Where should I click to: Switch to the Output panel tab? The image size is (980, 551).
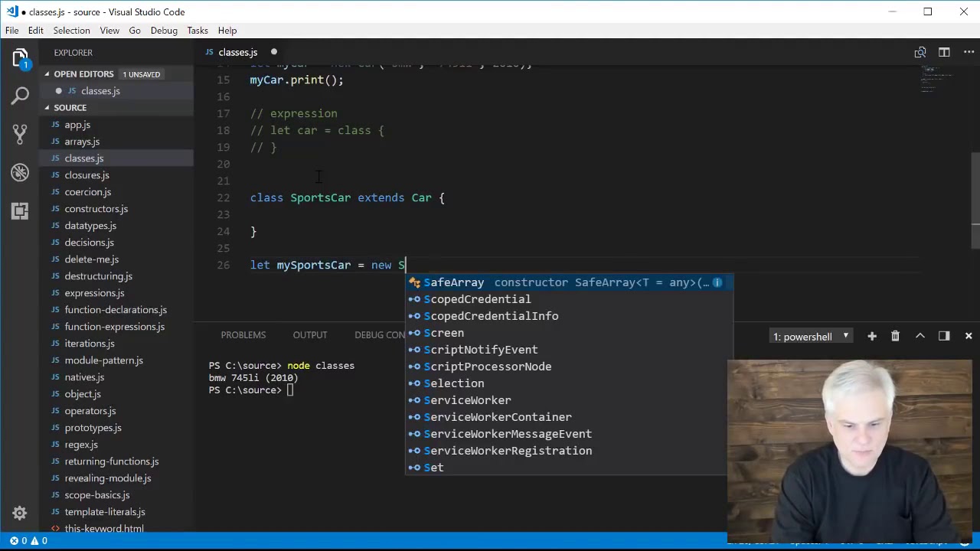310,335
